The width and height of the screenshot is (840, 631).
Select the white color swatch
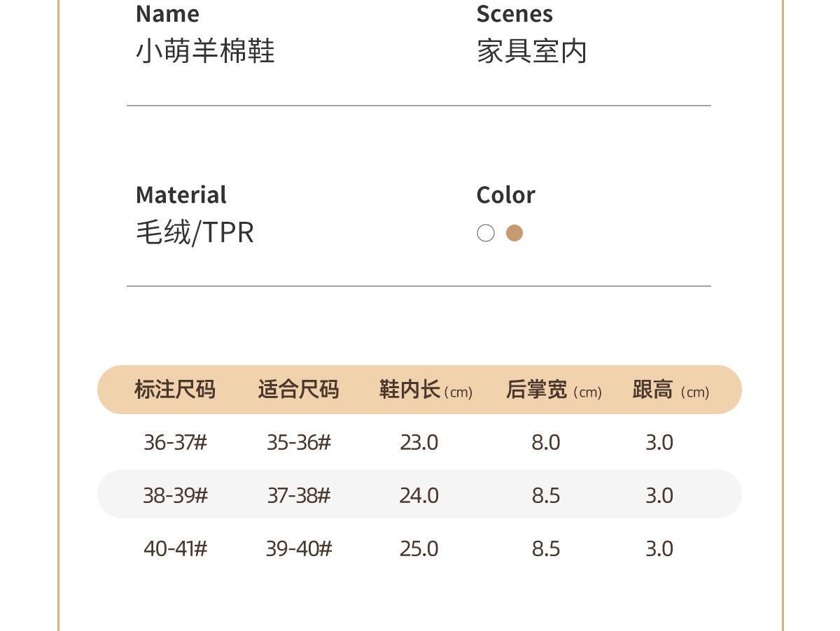(x=486, y=233)
